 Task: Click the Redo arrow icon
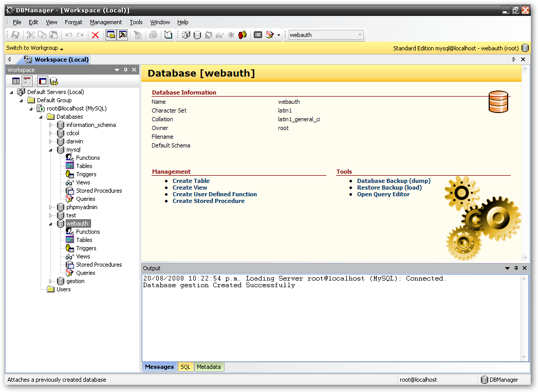[80, 34]
